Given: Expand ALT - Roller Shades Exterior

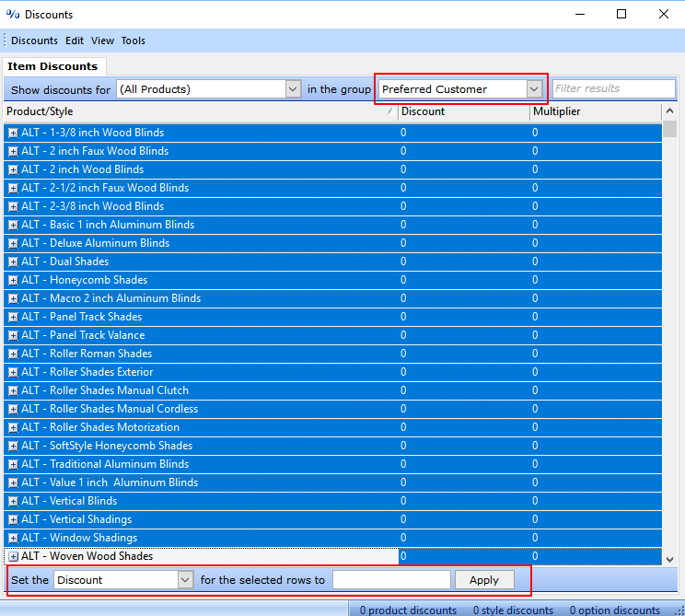Looking at the screenshot, I should pos(14,372).
